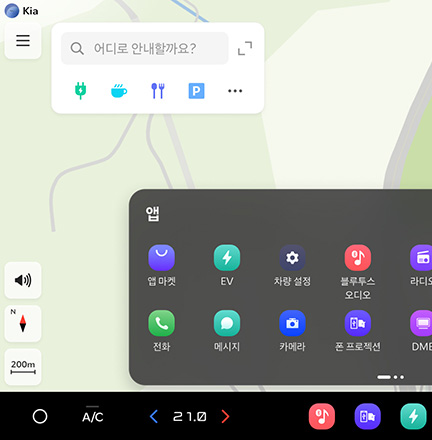This screenshot has width=432, height=440.
Task: Toggle the A/C button
Action: pos(93,416)
